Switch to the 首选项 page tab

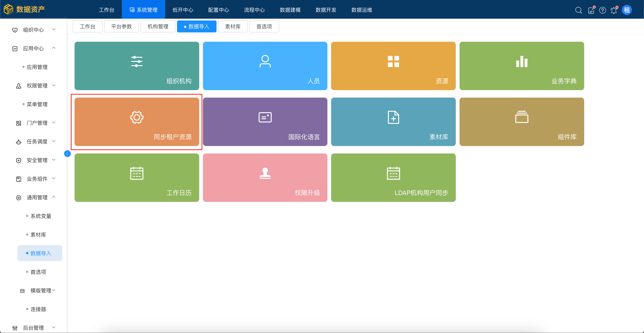point(264,26)
